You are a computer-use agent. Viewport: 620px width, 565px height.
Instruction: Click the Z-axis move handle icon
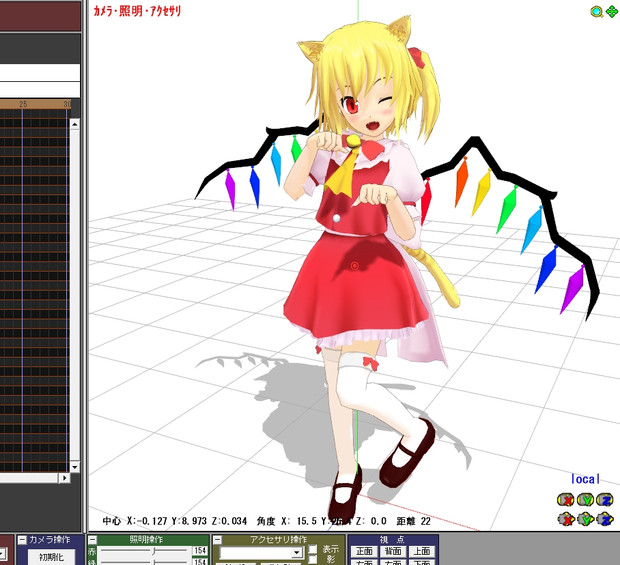tap(605, 519)
